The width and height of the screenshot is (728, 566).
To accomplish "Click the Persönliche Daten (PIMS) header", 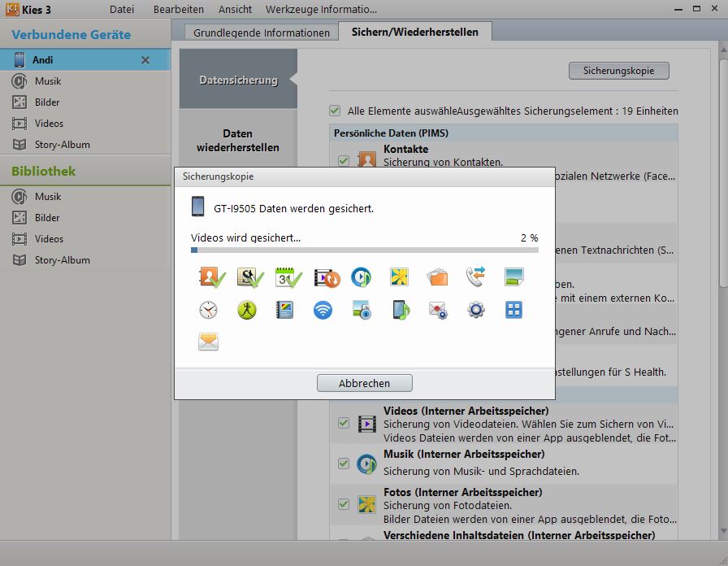I will coord(503,133).
